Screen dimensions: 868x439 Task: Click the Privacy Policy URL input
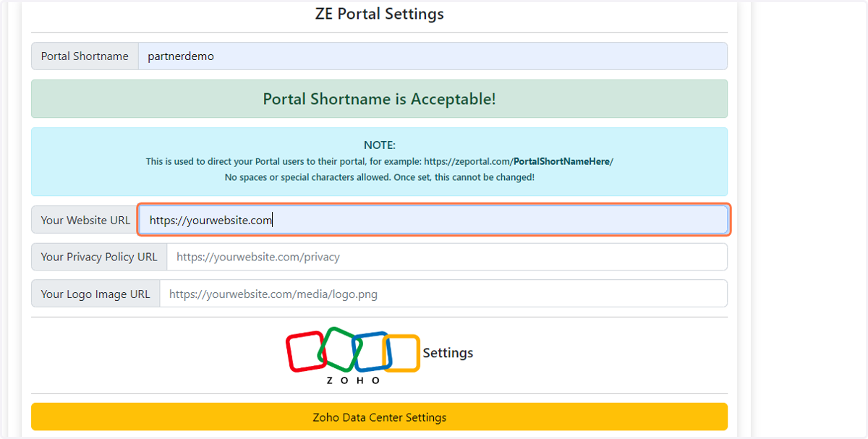pyautogui.click(x=447, y=257)
